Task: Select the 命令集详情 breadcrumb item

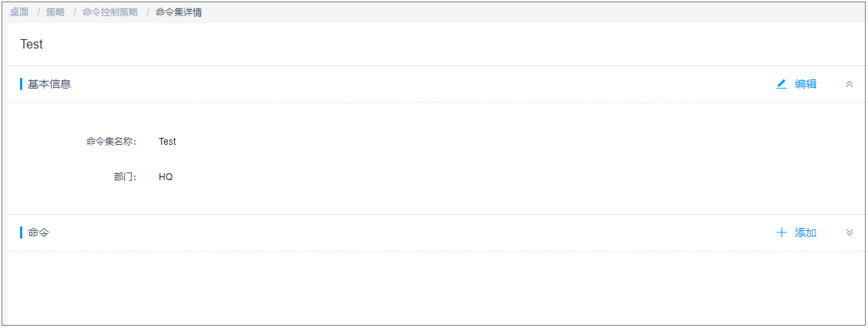Action: click(179, 12)
